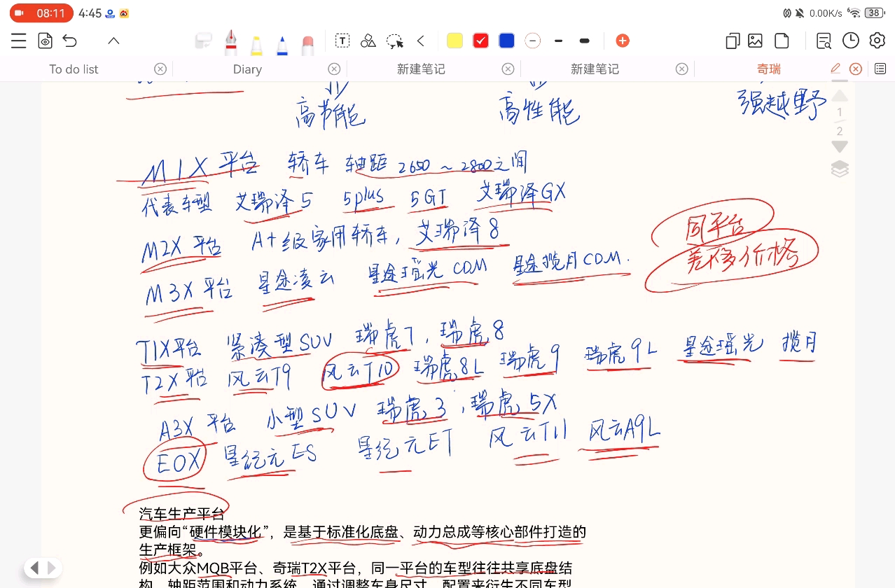Switch to first 新建笔记 tab
This screenshot has height=588, width=895.
pos(421,69)
